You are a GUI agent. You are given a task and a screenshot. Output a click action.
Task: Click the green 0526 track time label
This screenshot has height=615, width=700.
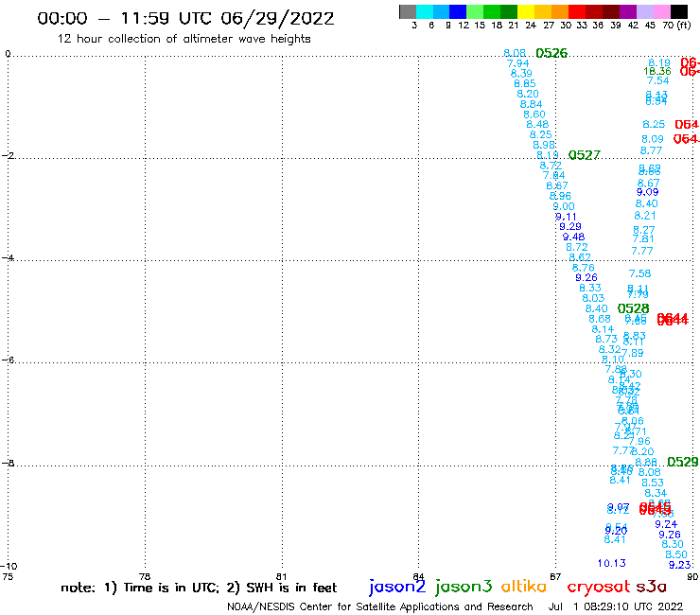(x=551, y=53)
